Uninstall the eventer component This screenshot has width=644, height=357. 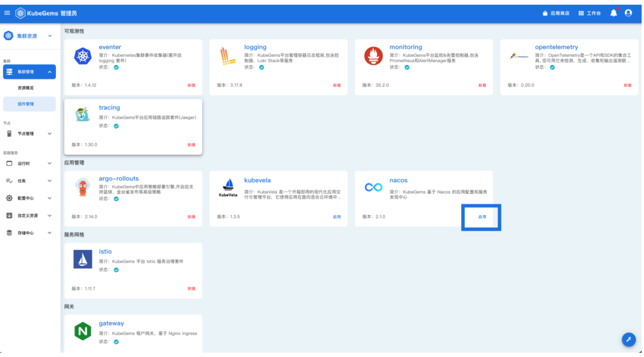191,85
